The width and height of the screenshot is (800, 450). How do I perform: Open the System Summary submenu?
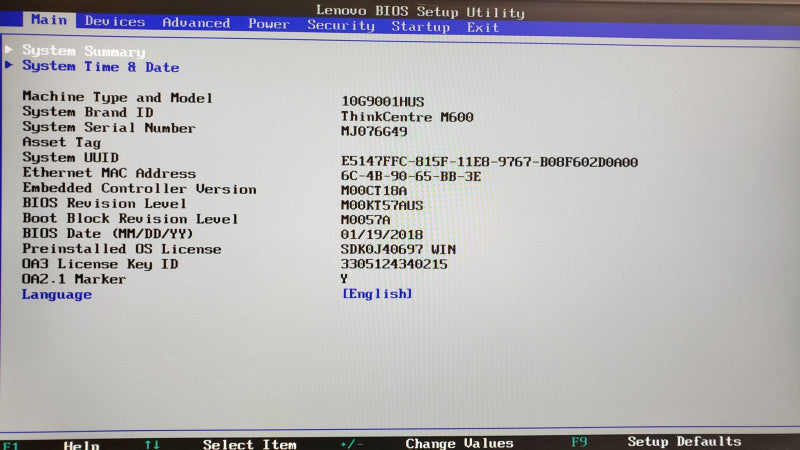click(84, 51)
